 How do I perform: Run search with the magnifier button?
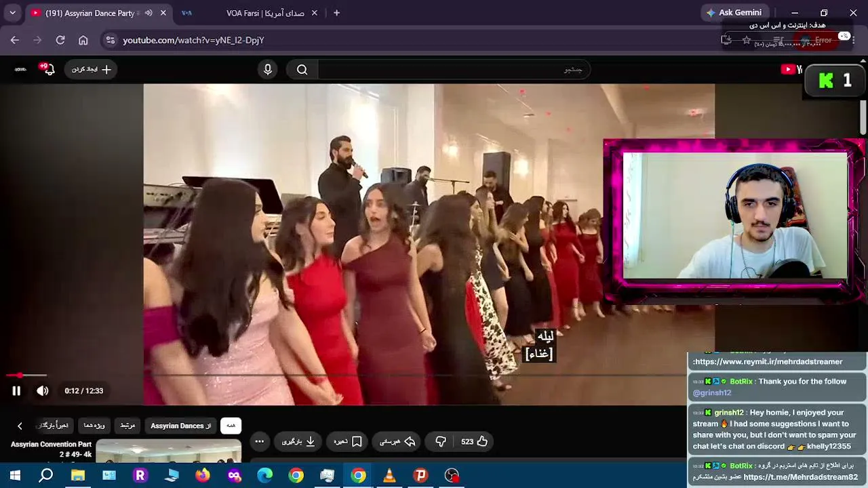pyautogui.click(x=302, y=69)
